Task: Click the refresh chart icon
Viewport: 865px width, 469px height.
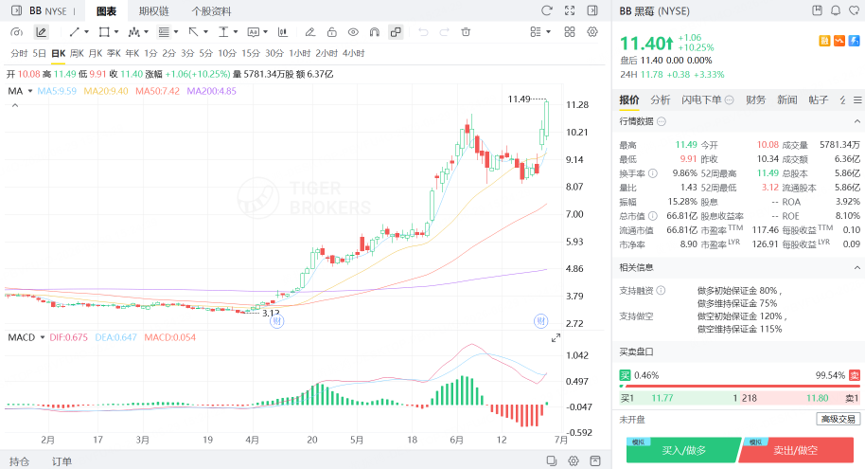Action: (x=547, y=10)
